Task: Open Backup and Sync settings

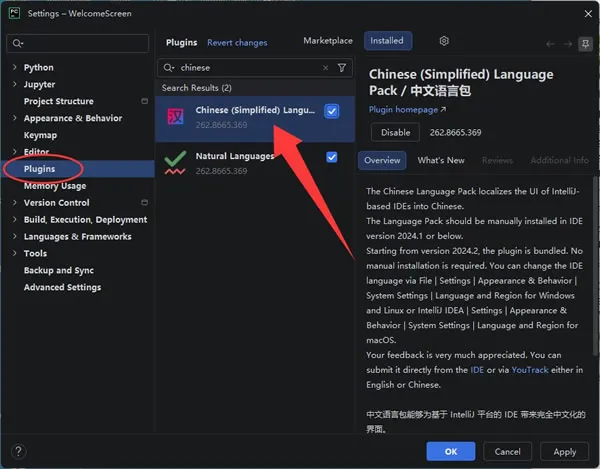Action: coord(59,270)
